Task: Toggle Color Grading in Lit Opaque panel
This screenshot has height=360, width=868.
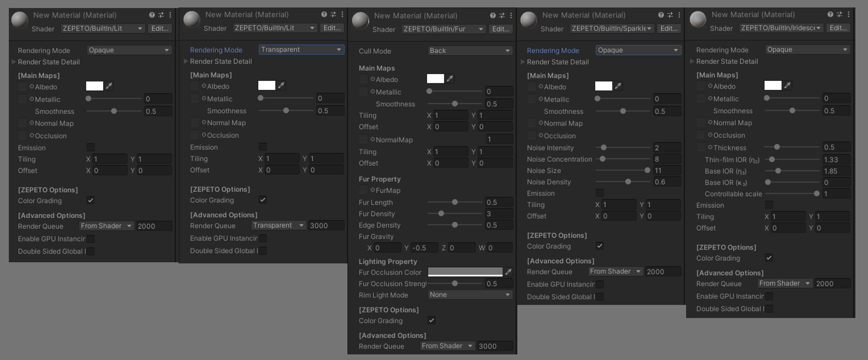Action: pyautogui.click(x=91, y=200)
